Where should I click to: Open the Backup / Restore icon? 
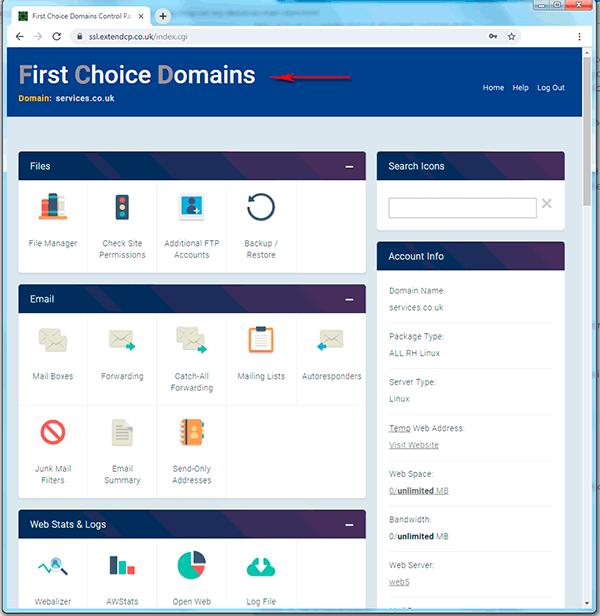coord(261,207)
